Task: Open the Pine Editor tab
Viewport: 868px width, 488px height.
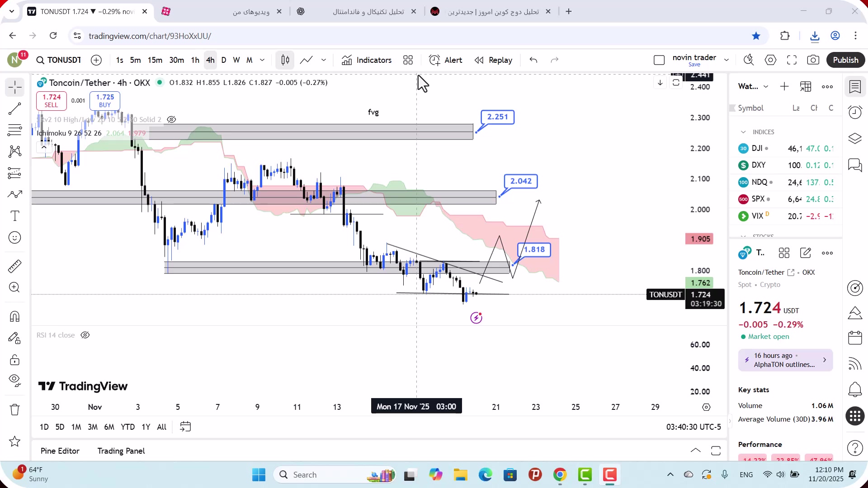Action: (60, 451)
